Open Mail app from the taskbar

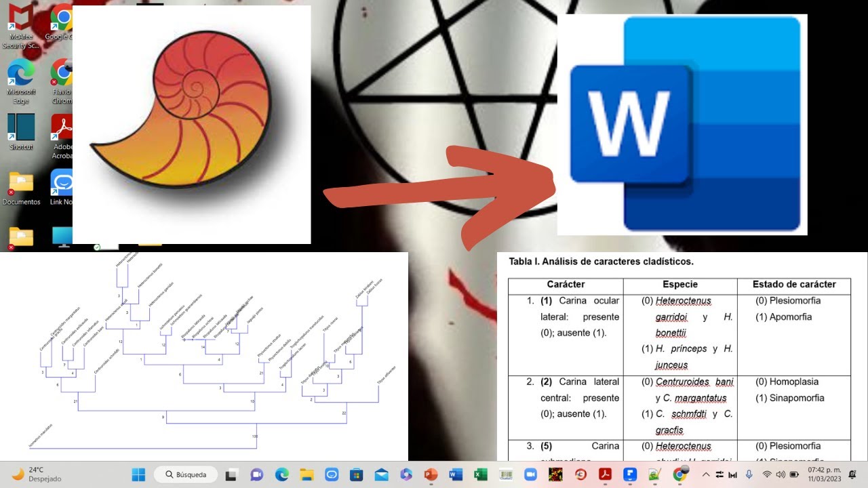(x=381, y=474)
